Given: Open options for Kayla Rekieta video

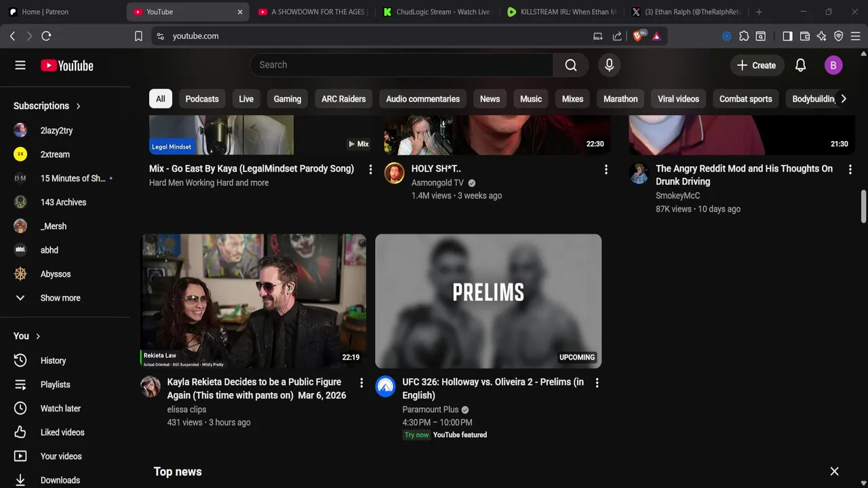Looking at the screenshot, I should pos(361,383).
